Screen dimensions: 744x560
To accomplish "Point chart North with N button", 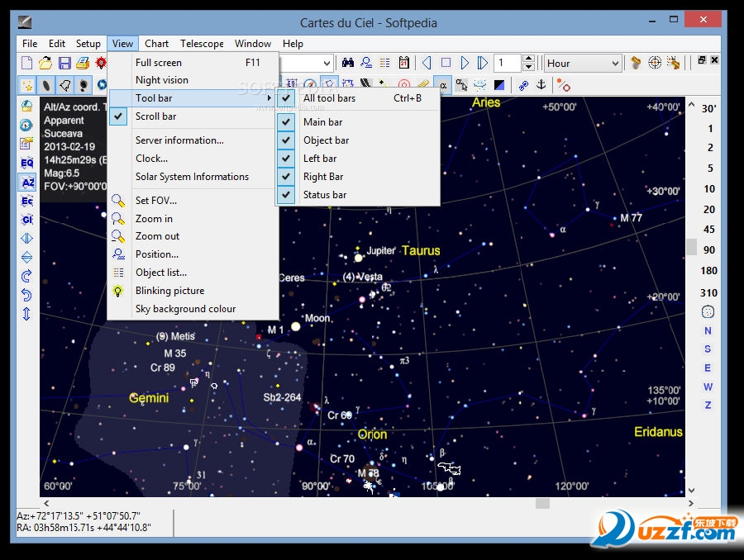I will click(x=708, y=331).
